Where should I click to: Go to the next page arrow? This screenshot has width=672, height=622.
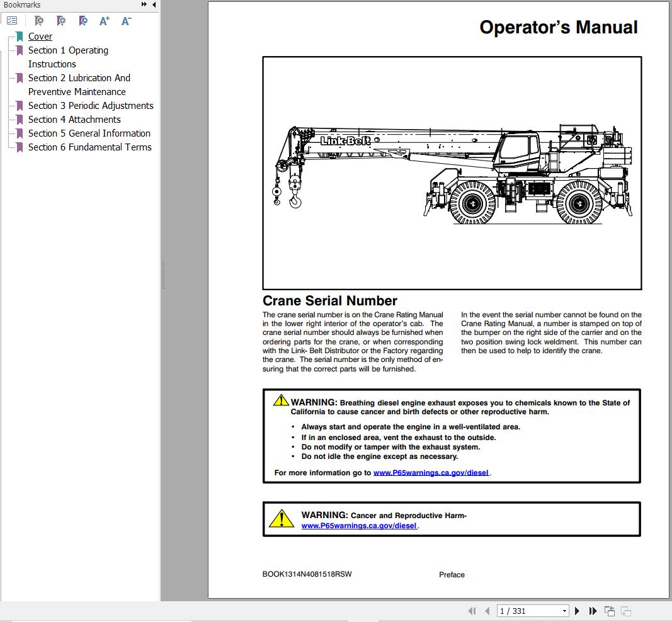point(578,611)
